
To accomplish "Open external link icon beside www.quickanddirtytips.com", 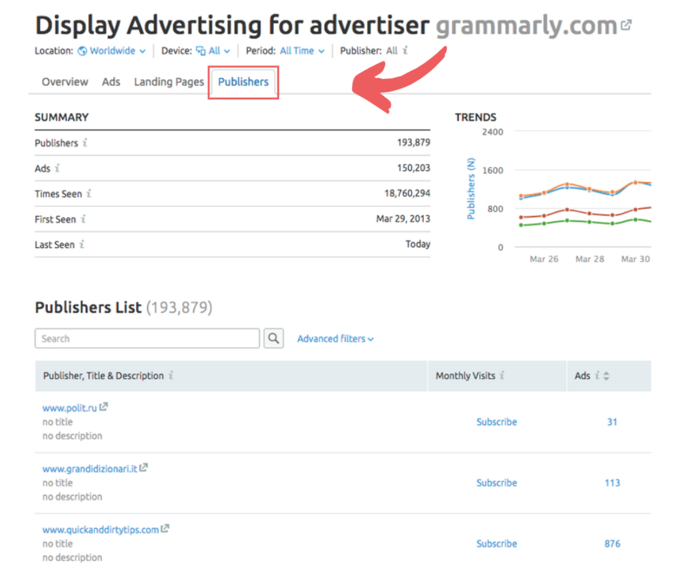I will tap(165, 528).
